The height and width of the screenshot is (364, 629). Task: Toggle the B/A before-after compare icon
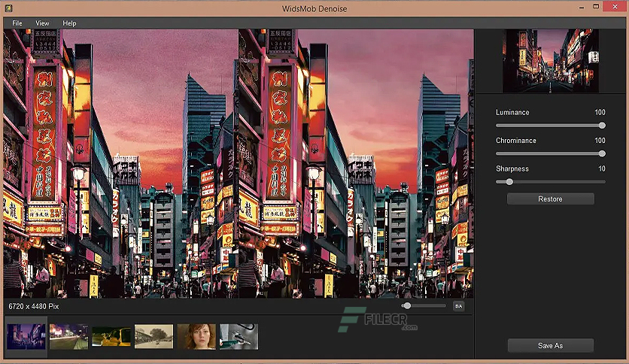[x=458, y=306]
